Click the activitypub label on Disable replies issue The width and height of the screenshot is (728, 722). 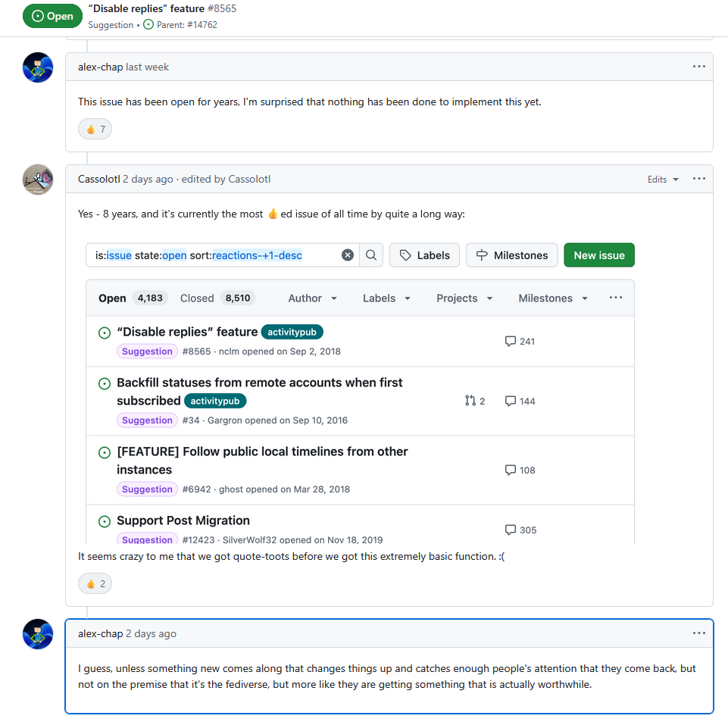pyautogui.click(x=292, y=332)
